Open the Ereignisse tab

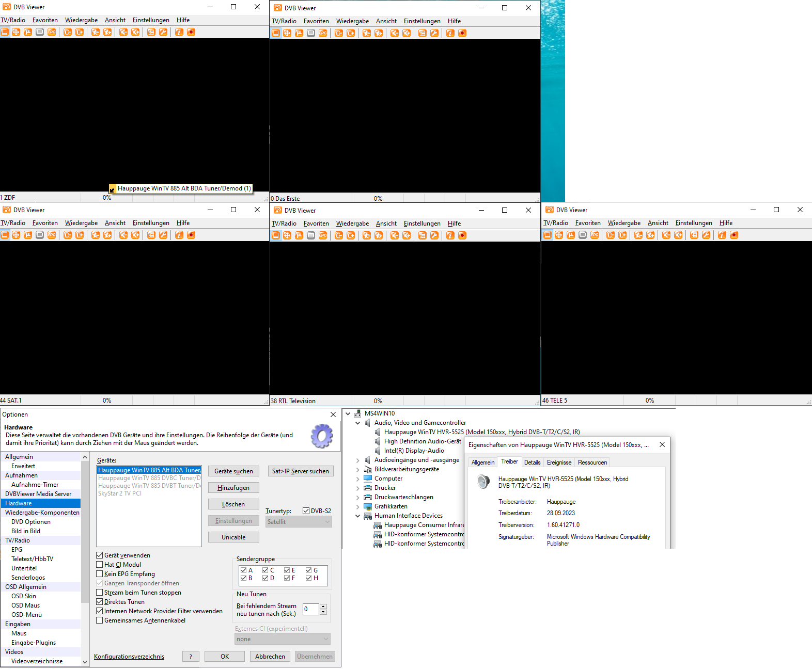coord(559,462)
